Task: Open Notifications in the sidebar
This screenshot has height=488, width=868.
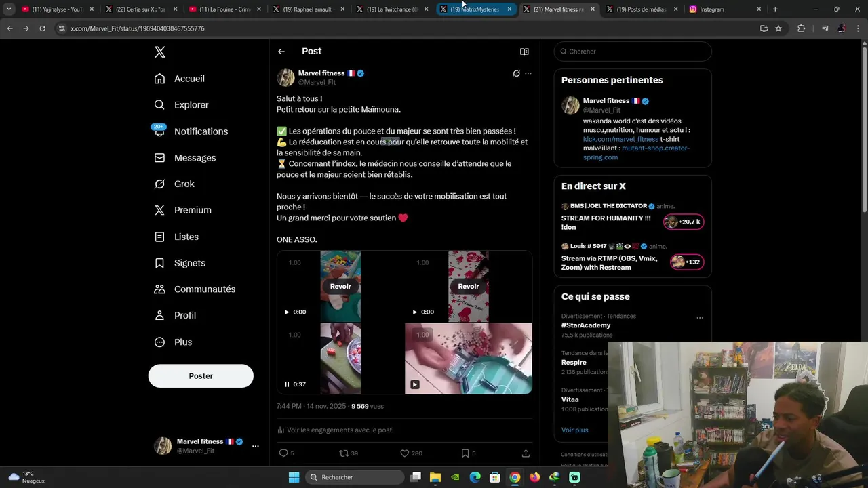Action: pos(191,131)
